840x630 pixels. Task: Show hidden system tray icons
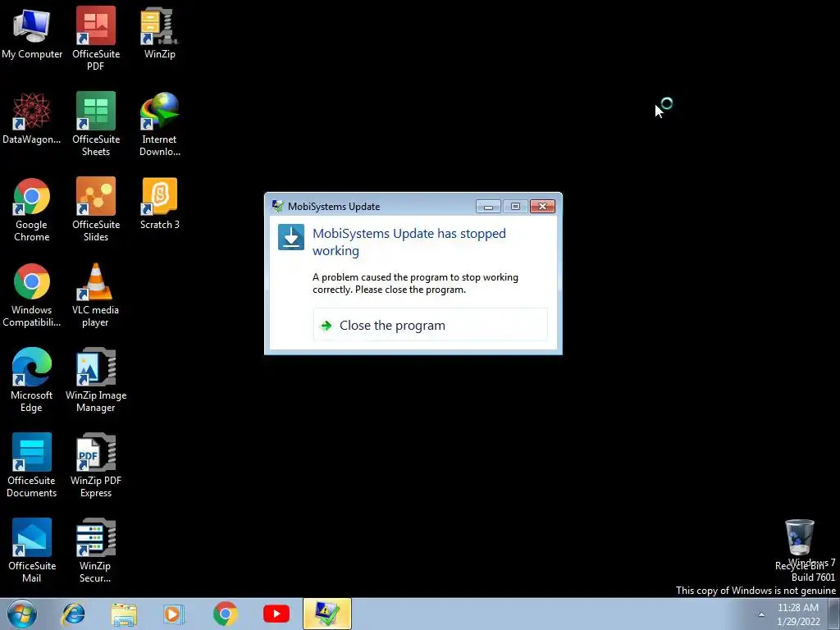pos(761,614)
